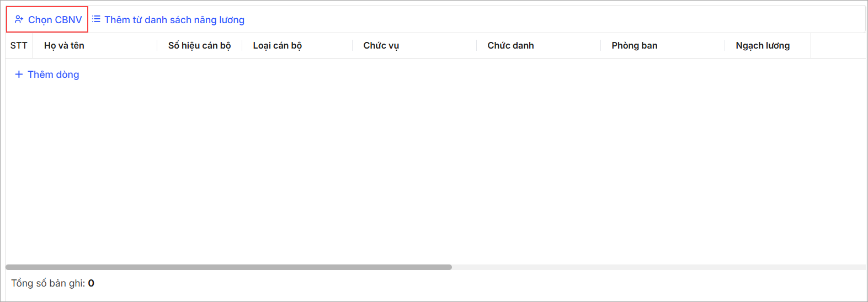868x302 pixels.
Task: Click the person-add icon beside Chọn CBNV
Action: coord(19,19)
